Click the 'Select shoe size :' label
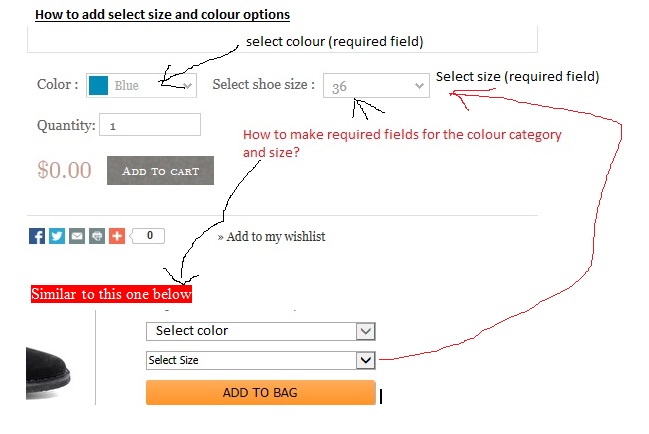 pyautogui.click(x=263, y=85)
